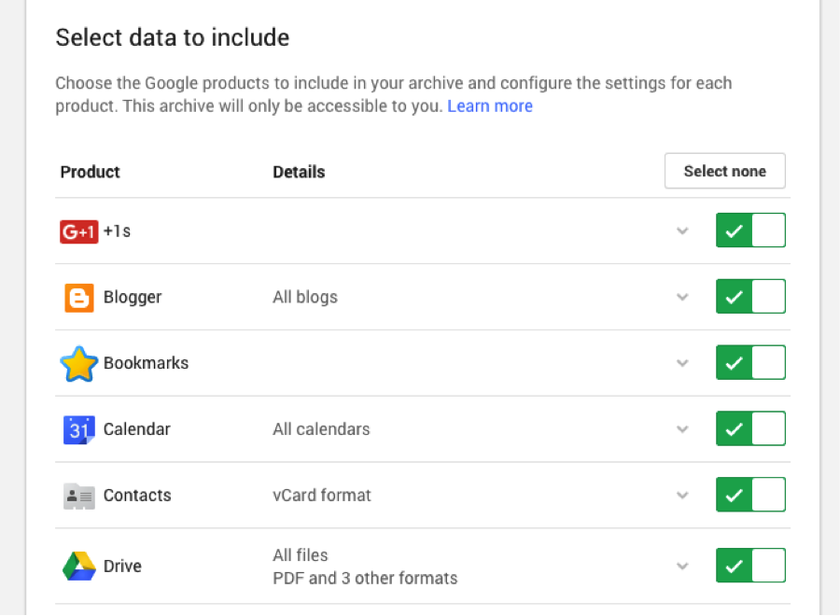The image size is (840, 616).
Task: Turn off the Blogger toggle
Action: (x=750, y=297)
